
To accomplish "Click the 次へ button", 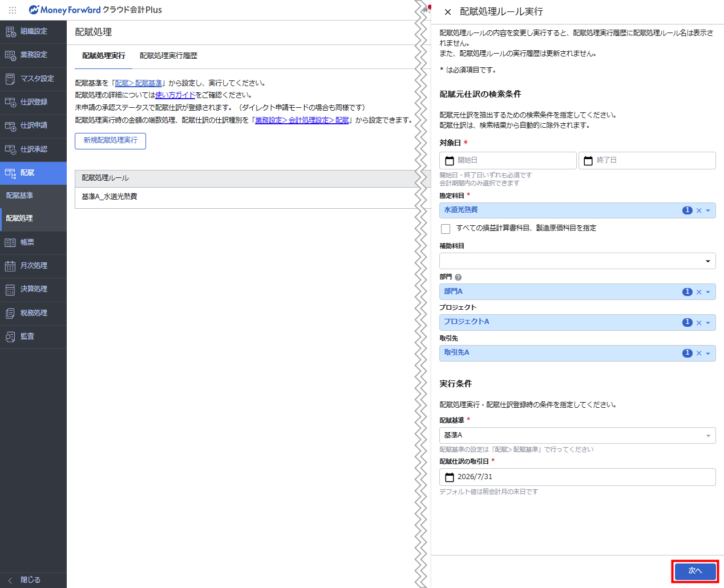I will 695,571.
